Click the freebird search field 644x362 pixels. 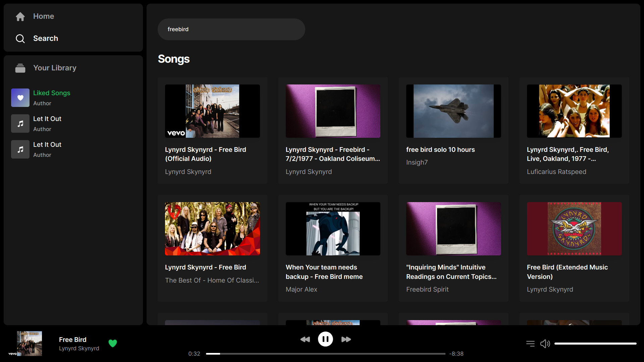pos(231,29)
